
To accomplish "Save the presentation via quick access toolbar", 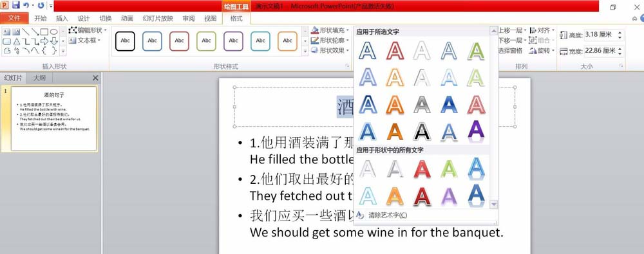I will pyautogui.click(x=15, y=5).
